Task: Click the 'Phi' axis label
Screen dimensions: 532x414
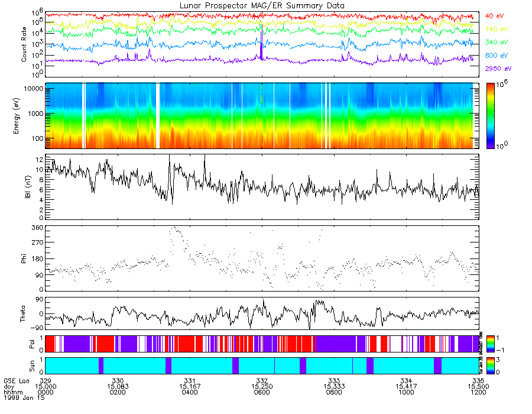Action: point(24,258)
